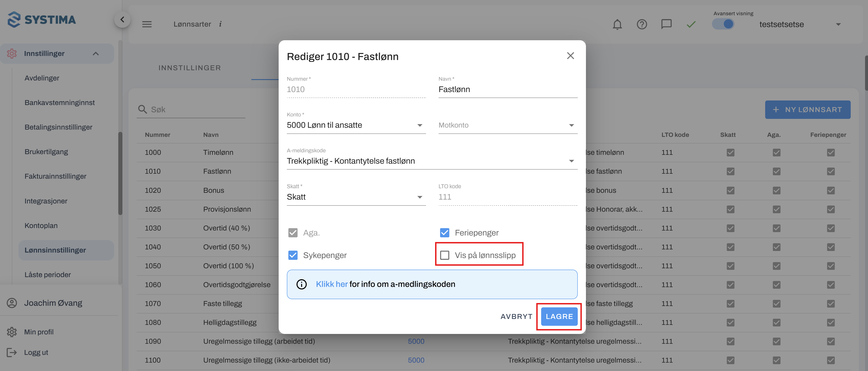Collapse sidebar with the chevron arrow

pyautogui.click(x=122, y=20)
